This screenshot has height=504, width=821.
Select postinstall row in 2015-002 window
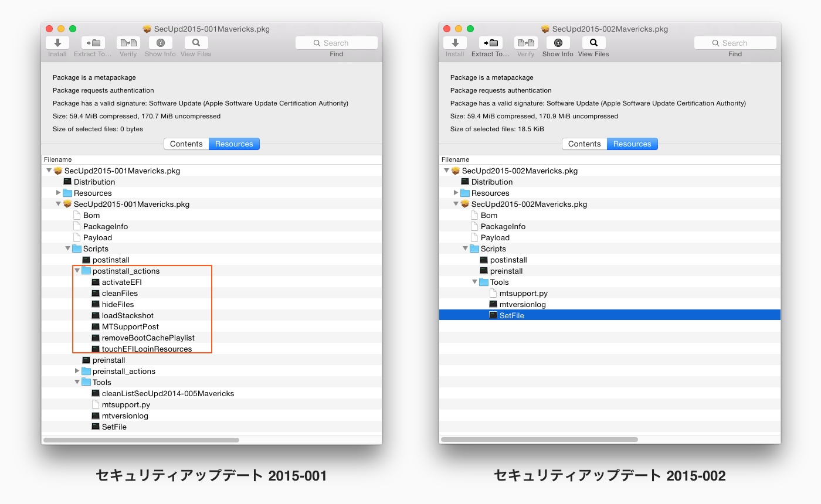tap(610, 260)
